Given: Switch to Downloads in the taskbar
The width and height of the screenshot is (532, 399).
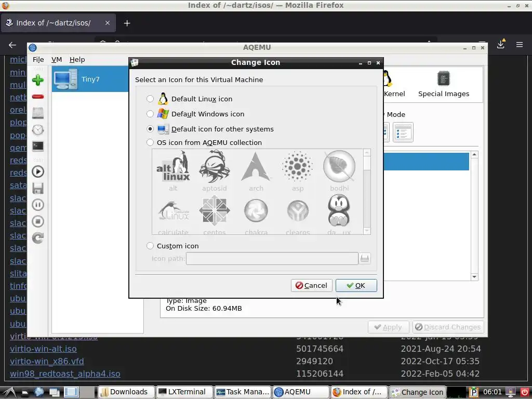Looking at the screenshot, I should coord(126,392).
